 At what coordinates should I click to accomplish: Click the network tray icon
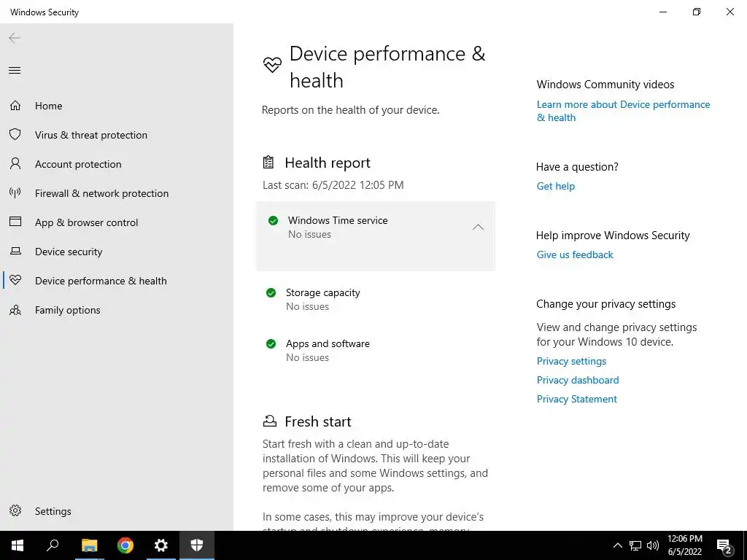[635, 545]
